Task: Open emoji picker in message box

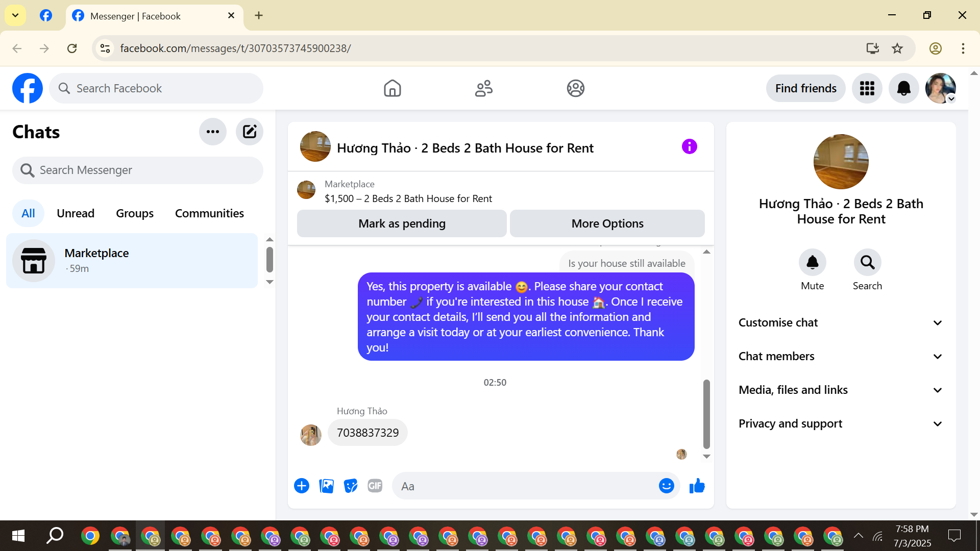Action: [x=666, y=486]
